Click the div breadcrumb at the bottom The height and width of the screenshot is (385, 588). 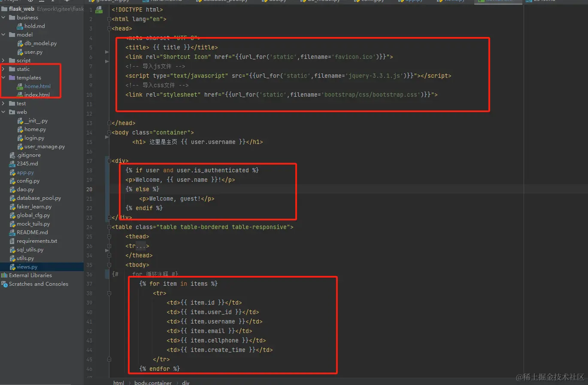tap(185, 382)
